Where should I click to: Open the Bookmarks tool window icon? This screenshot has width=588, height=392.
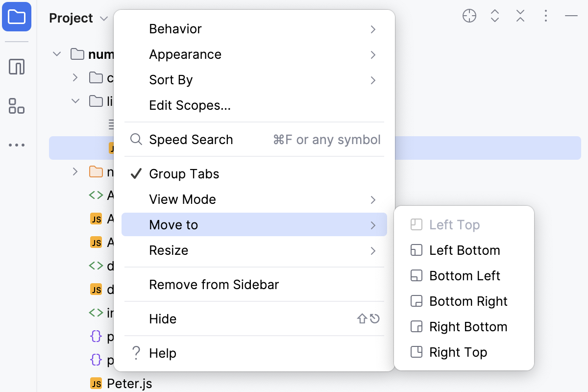pos(16,66)
